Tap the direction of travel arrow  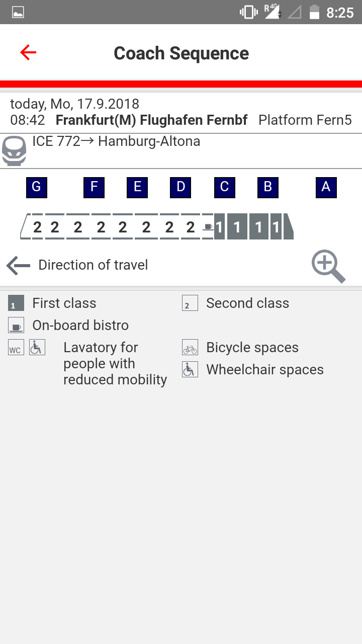tap(19, 265)
